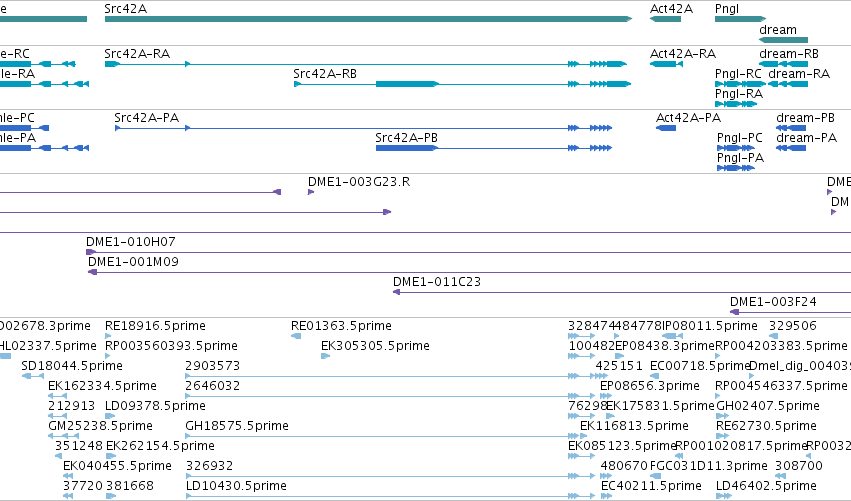
Task: Select the EC00718.5prime EST label
Action: pyautogui.click(x=700, y=366)
